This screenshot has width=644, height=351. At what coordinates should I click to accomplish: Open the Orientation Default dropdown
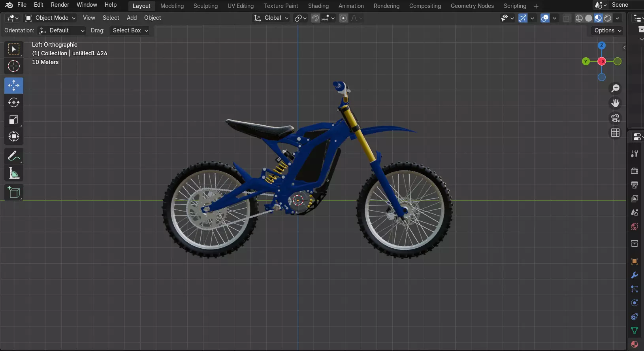[x=62, y=30]
